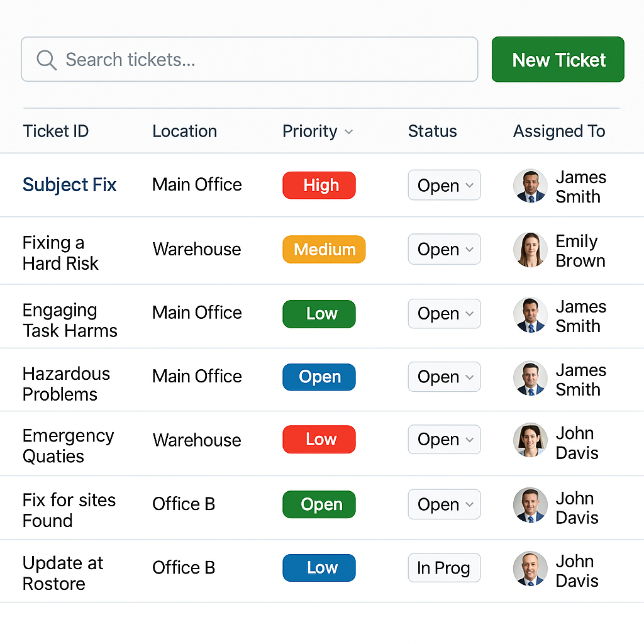Click the search magnifier icon
The image size is (644, 644).
pos(47,60)
